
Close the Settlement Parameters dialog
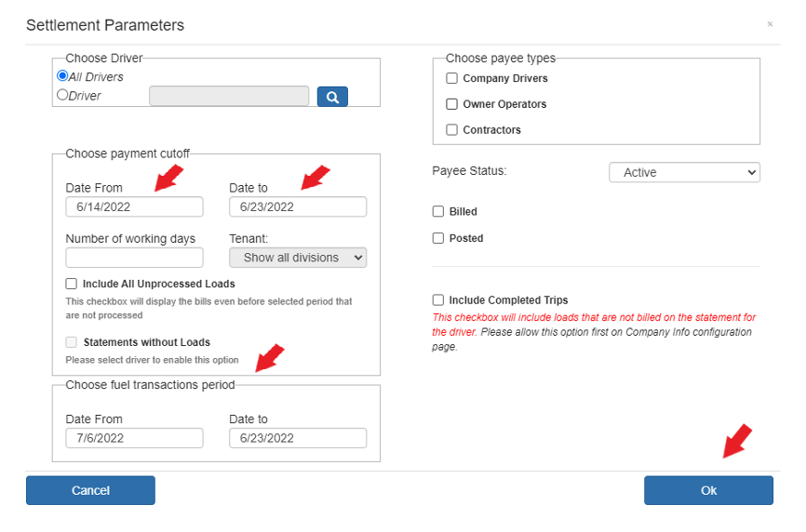tap(770, 24)
